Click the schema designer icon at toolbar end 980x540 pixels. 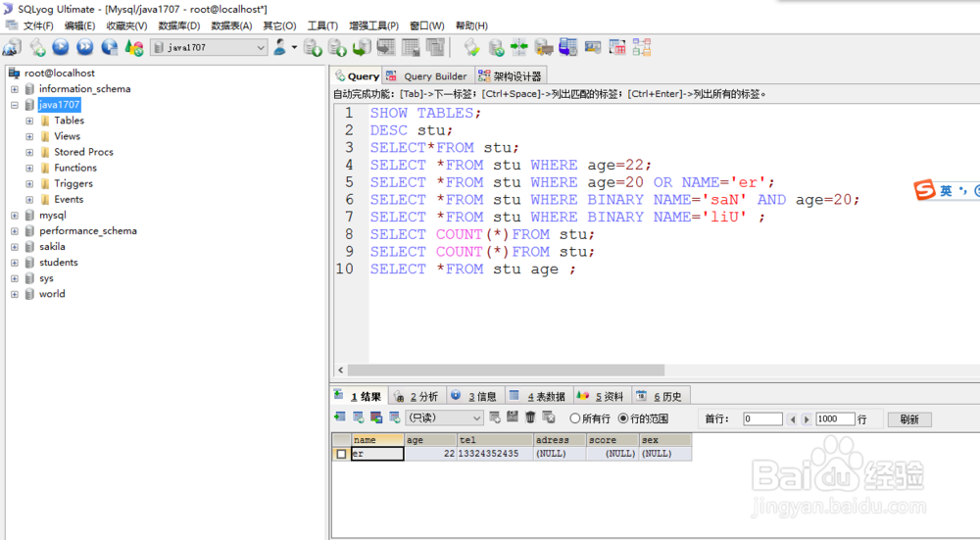(642, 47)
